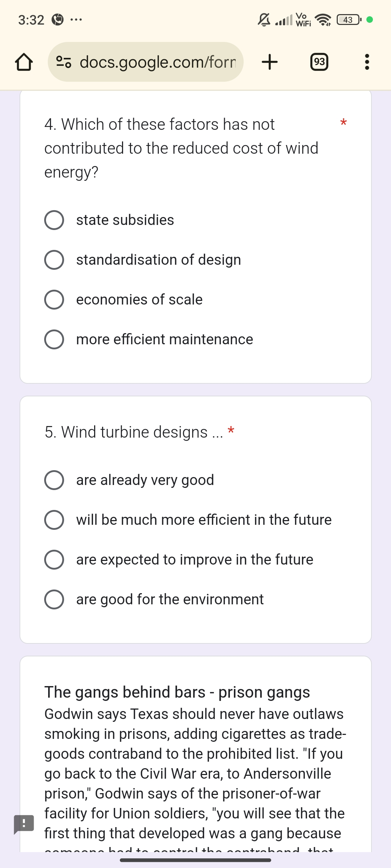Viewport: 391px width, 868px height.
Task: Tap the site info icon in address bar
Action: point(64,62)
